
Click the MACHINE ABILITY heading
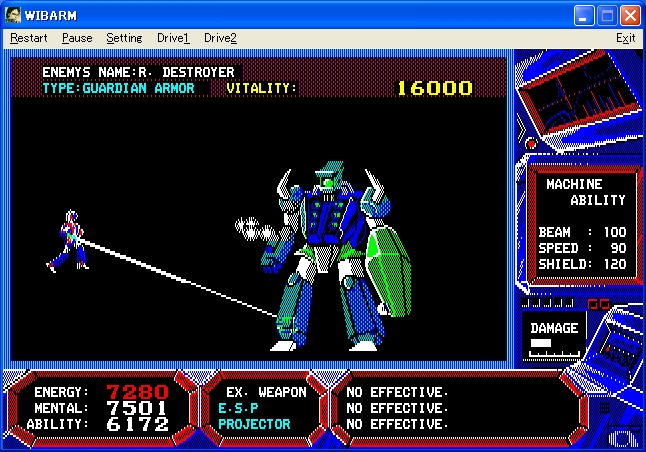point(586,192)
